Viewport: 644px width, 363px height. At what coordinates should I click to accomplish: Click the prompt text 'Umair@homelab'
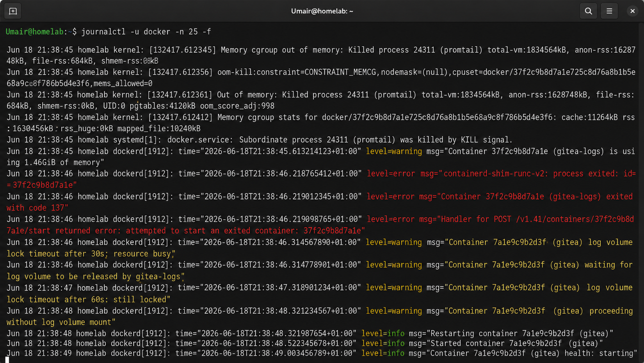[x=34, y=32]
